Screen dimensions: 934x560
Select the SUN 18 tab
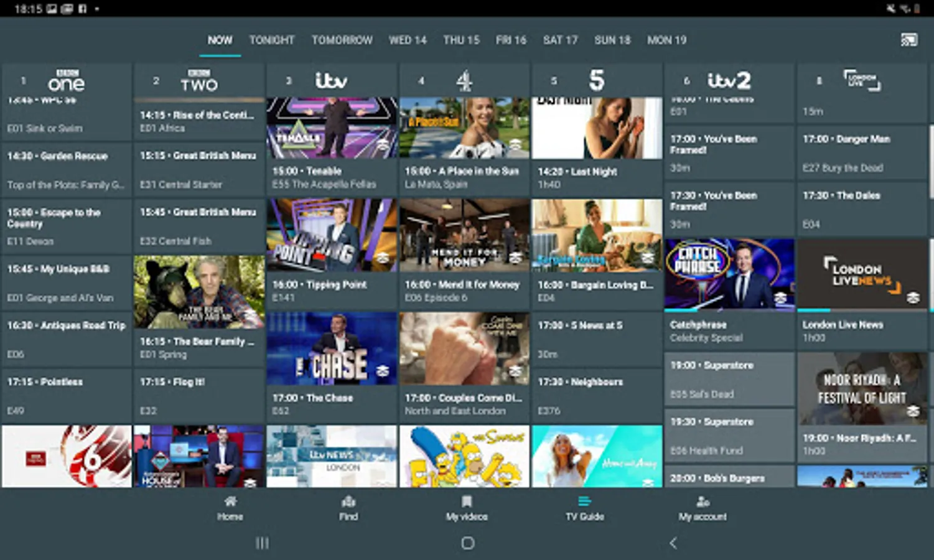coord(612,40)
